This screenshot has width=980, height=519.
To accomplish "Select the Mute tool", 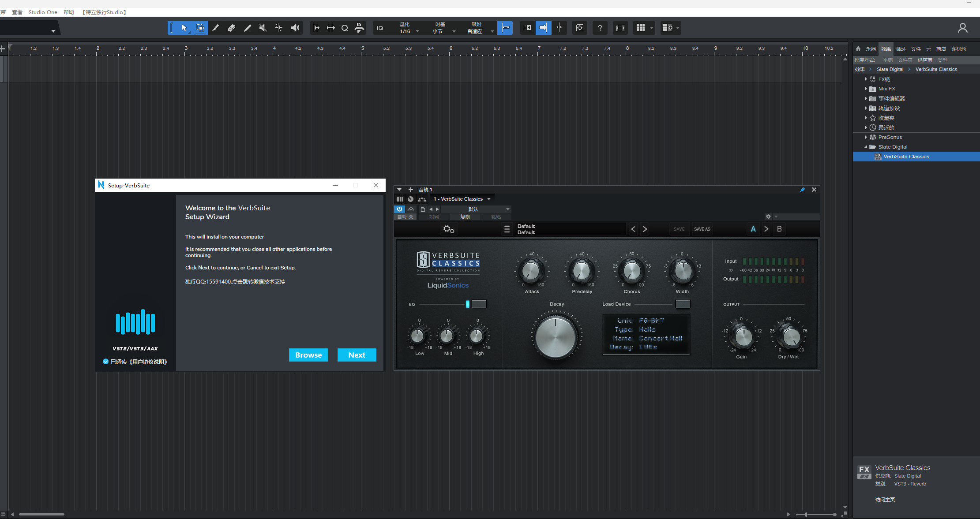I will [x=263, y=28].
